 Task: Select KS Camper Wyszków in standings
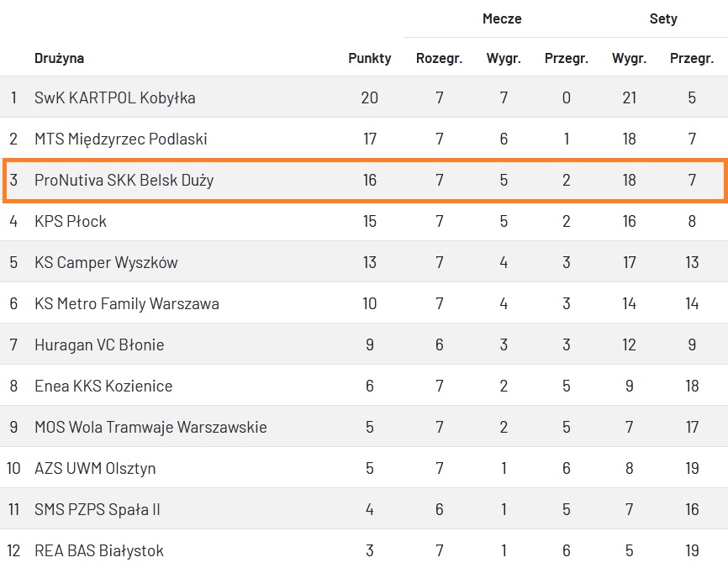pos(106,262)
